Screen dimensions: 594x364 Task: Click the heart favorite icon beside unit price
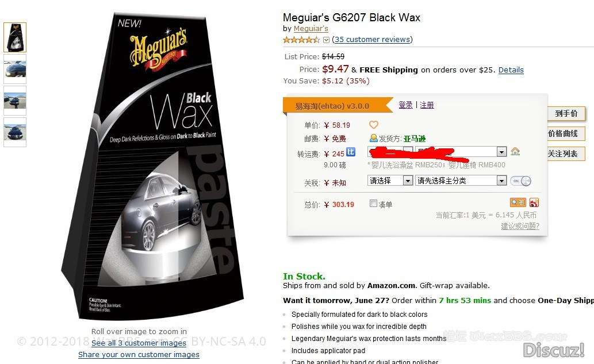click(374, 125)
